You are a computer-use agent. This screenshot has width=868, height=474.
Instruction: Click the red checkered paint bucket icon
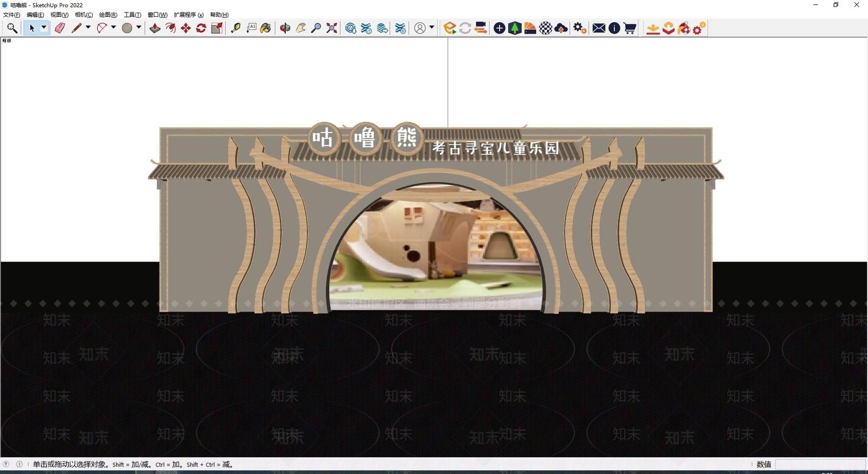pyautogui.click(x=684, y=28)
